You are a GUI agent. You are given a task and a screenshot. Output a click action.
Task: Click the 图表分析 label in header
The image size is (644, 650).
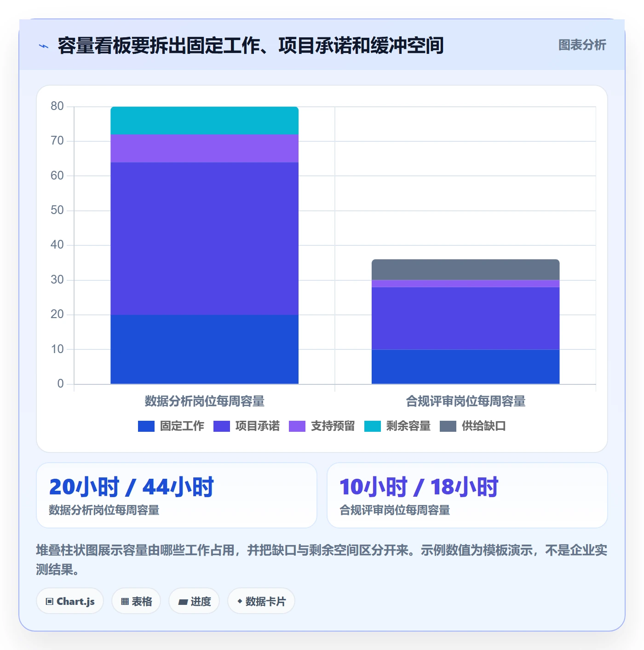582,45
